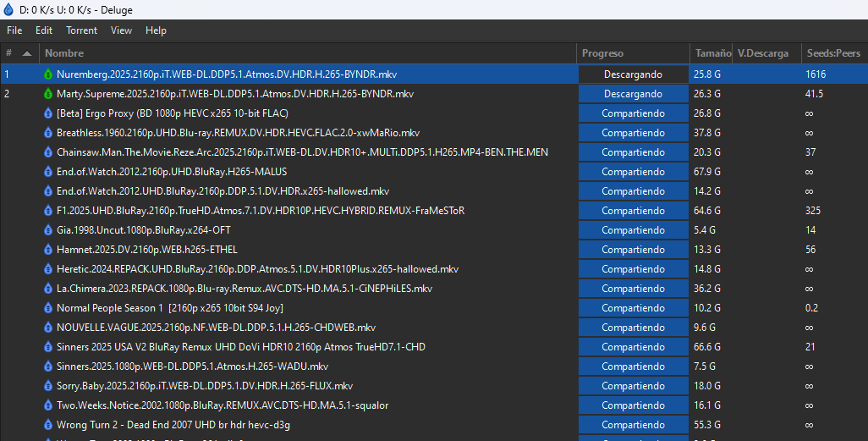Select End.of.Watch hallowed.mkv torrent name

222,191
